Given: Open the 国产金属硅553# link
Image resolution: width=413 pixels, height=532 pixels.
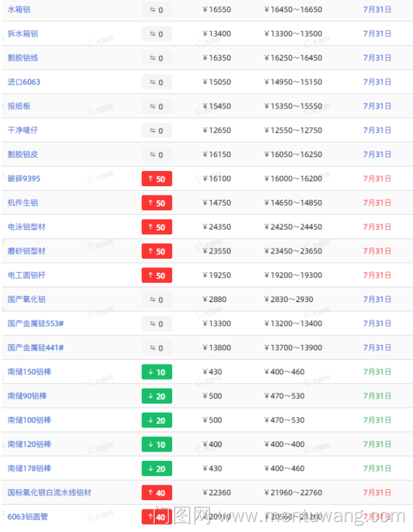Looking at the screenshot, I should (x=35, y=324).
